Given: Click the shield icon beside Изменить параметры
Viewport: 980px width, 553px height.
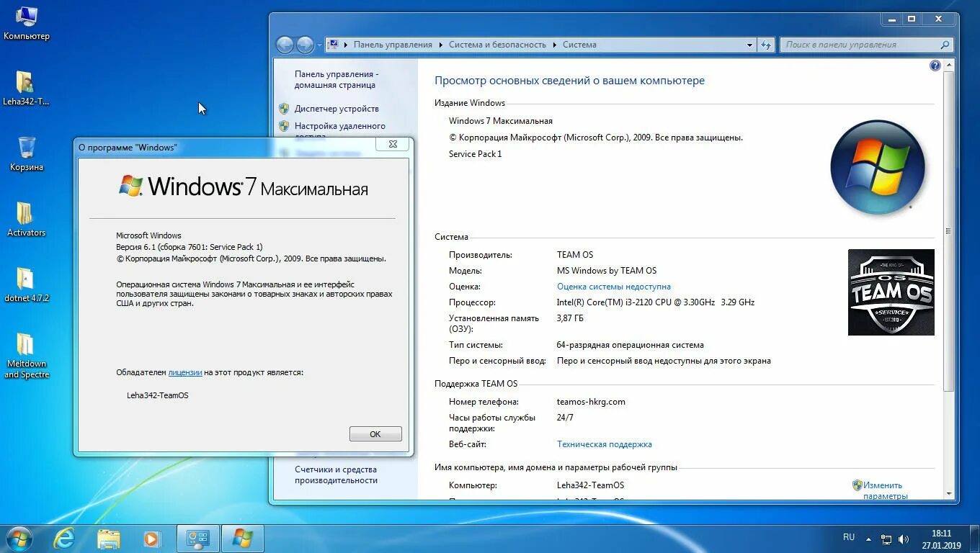Looking at the screenshot, I should pos(857,485).
